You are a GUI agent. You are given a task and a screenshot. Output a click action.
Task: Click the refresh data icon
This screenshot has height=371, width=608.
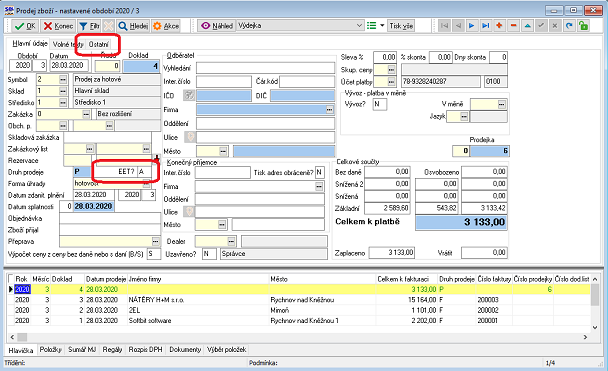point(569,26)
